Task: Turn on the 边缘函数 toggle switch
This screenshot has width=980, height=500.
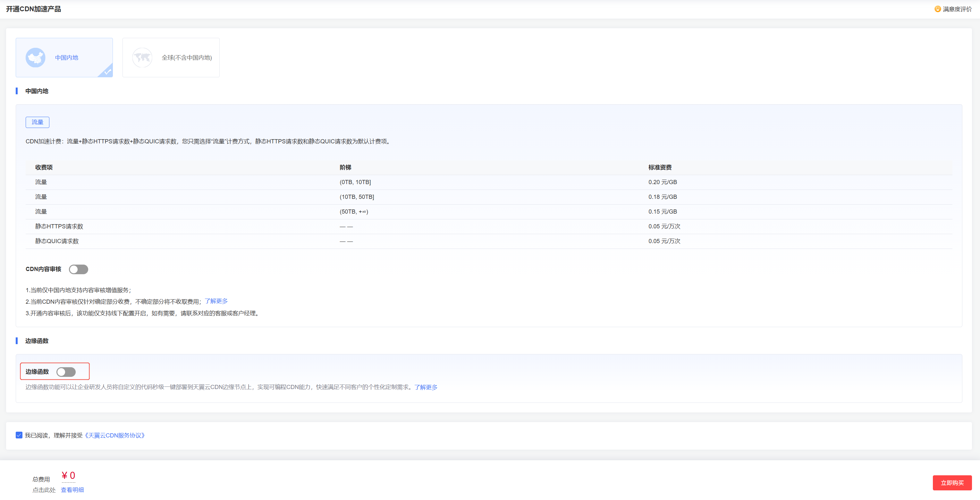Action: pyautogui.click(x=66, y=372)
